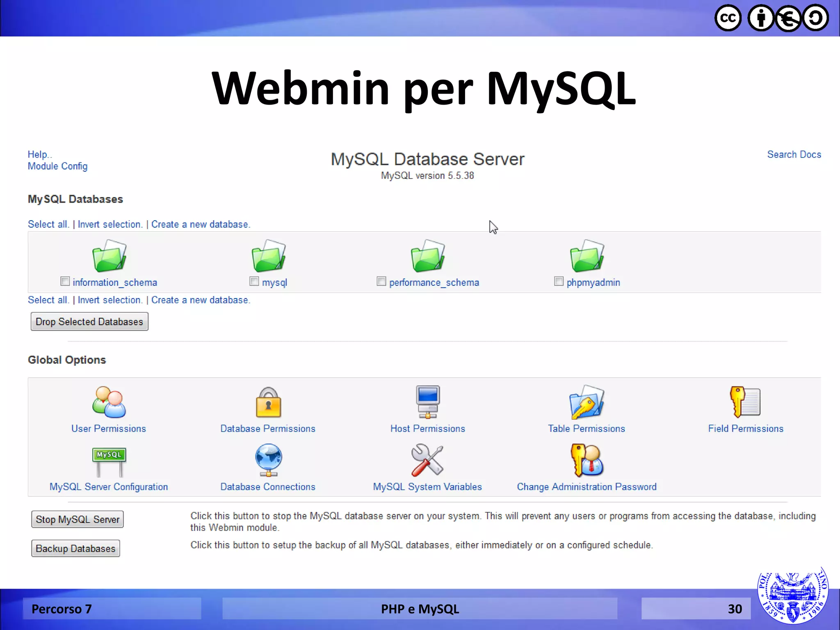Open the phpmyadmin database folder icon

(x=587, y=256)
